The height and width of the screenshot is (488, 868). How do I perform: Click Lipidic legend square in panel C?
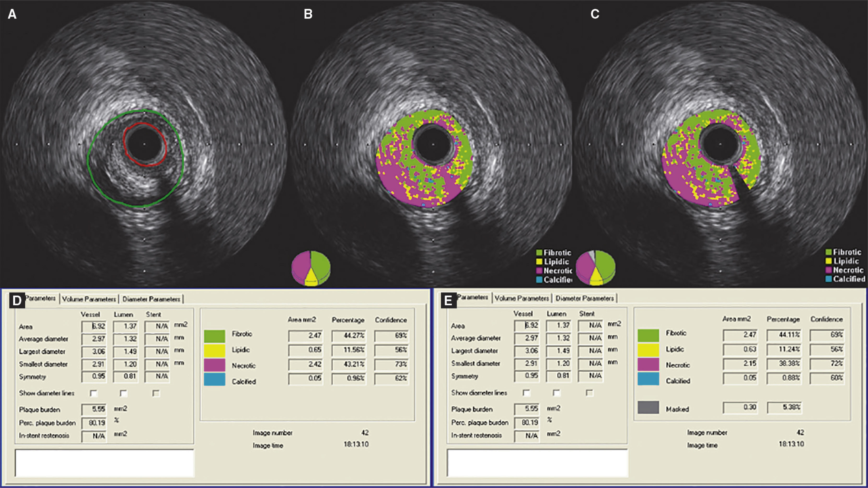828,261
